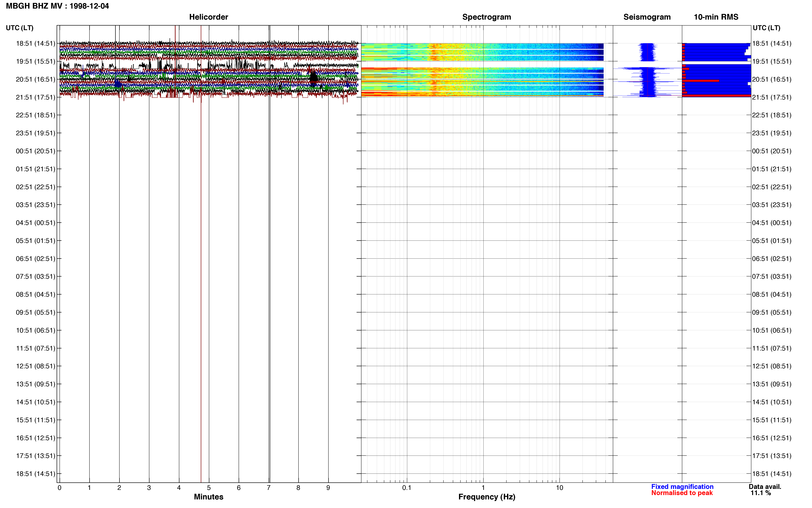Image resolution: width=812 pixels, height=508 pixels.
Task: Click the upper spectrogram band at 18:51
Action: [482, 52]
